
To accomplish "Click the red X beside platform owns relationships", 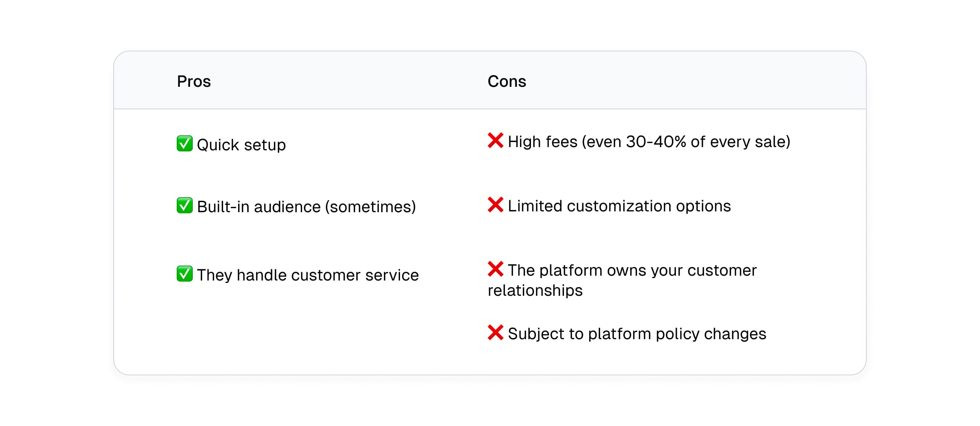I will (x=495, y=269).
